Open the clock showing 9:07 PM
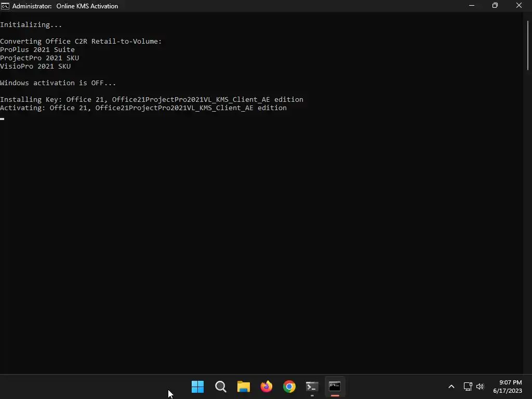532x399 pixels. [507, 387]
